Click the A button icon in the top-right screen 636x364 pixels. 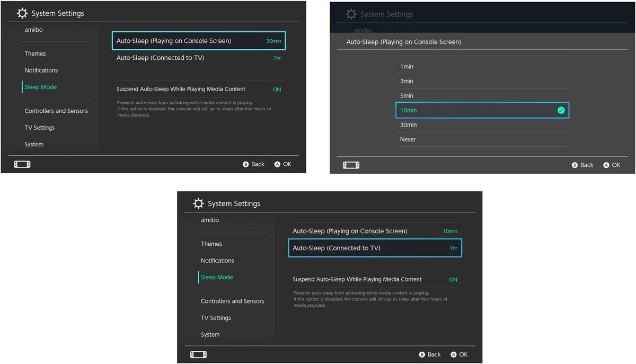pos(606,165)
